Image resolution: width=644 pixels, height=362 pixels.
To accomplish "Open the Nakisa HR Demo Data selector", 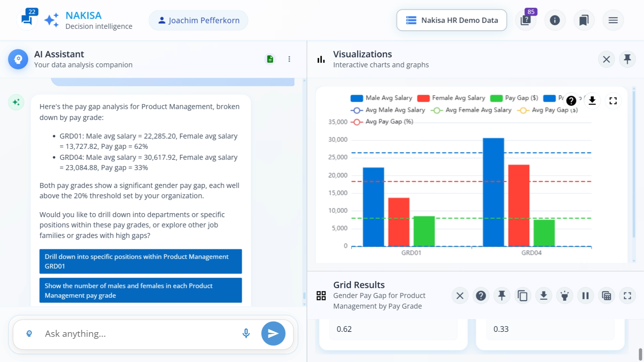I will click(x=451, y=20).
